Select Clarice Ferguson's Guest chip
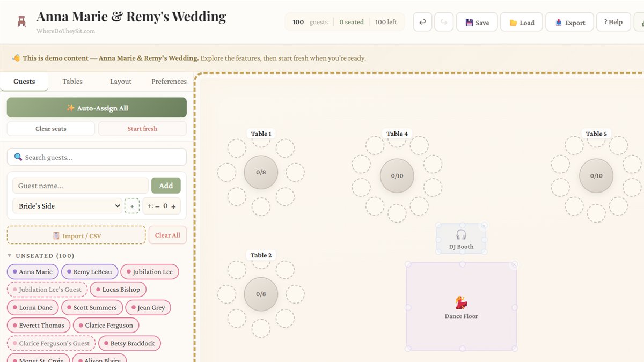This screenshot has height=362, width=644. point(51,344)
